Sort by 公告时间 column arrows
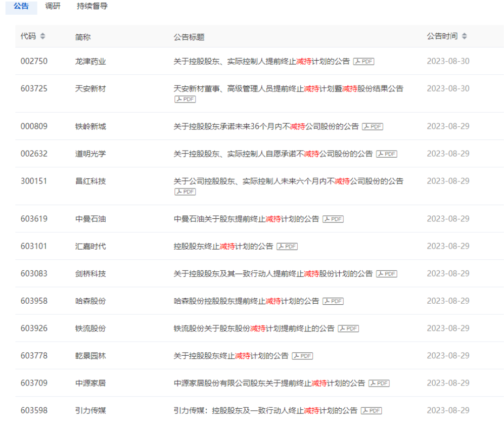504x426 pixels. pyautogui.click(x=464, y=36)
